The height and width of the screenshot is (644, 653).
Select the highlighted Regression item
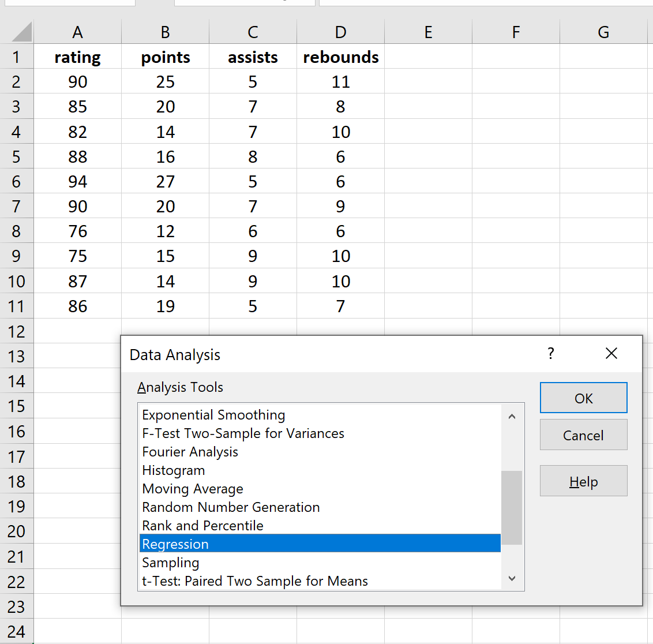click(x=320, y=544)
